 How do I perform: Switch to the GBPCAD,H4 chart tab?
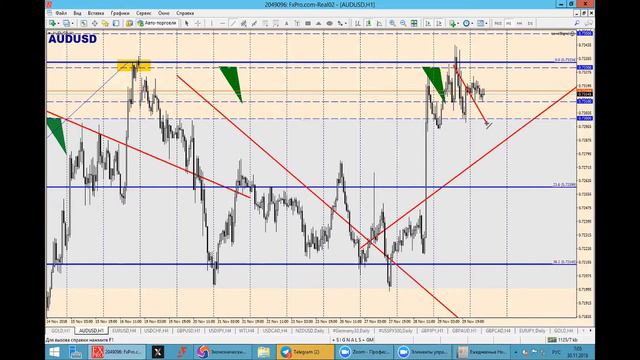tap(498, 331)
